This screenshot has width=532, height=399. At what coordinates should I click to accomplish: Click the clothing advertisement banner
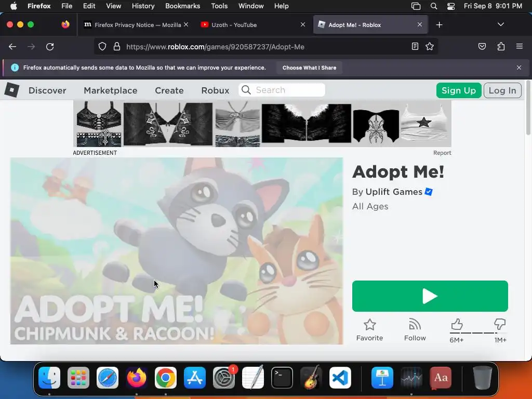click(x=262, y=124)
